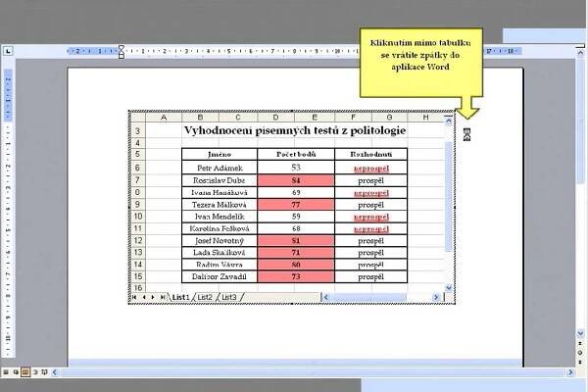588x392 pixels.
Task: Click the last sheet navigation arrow
Action: point(163,297)
